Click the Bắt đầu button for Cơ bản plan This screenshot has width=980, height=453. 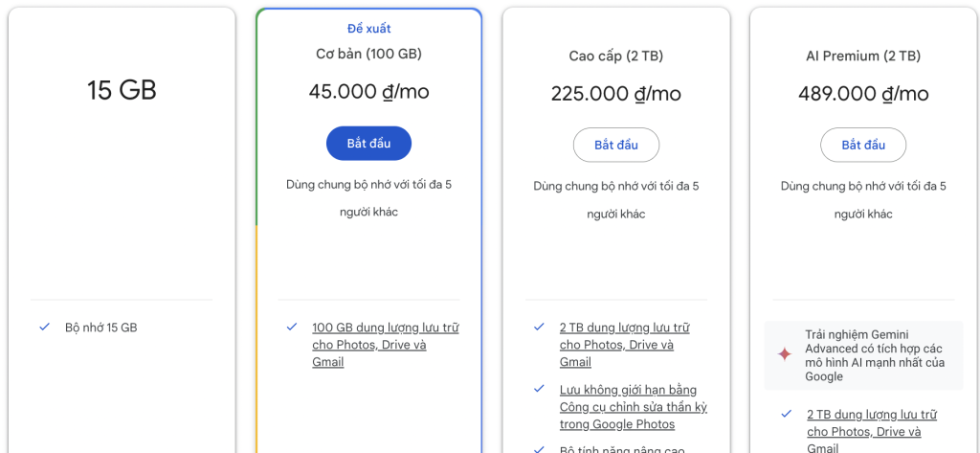pos(368,144)
